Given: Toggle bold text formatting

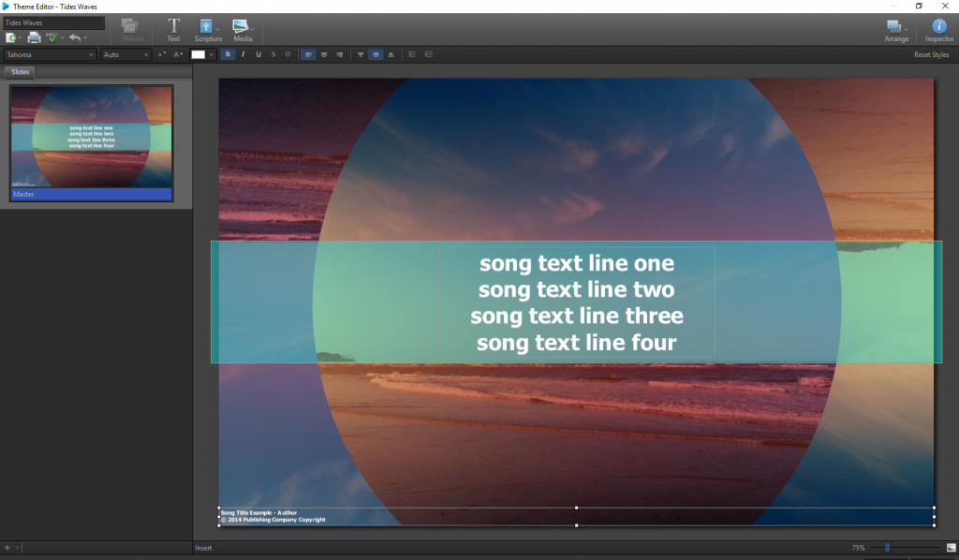Looking at the screenshot, I should [228, 54].
